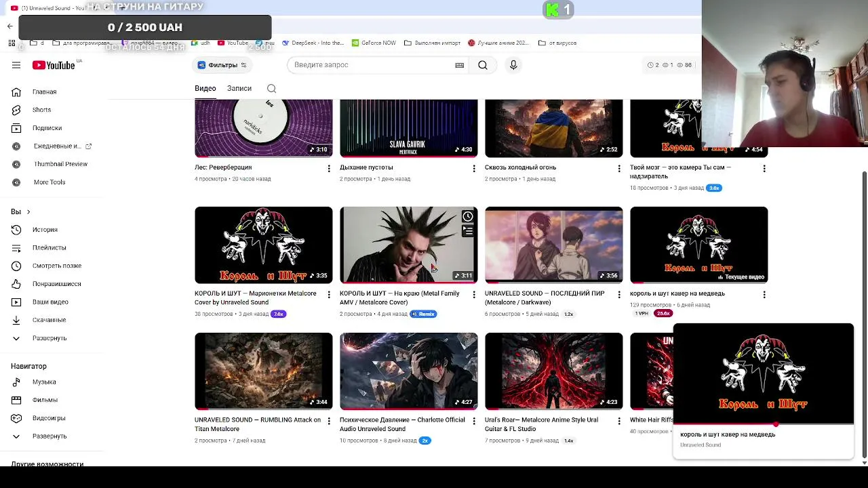Open the Фильтры dropdown

pyautogui.click(x=223, y=65)
